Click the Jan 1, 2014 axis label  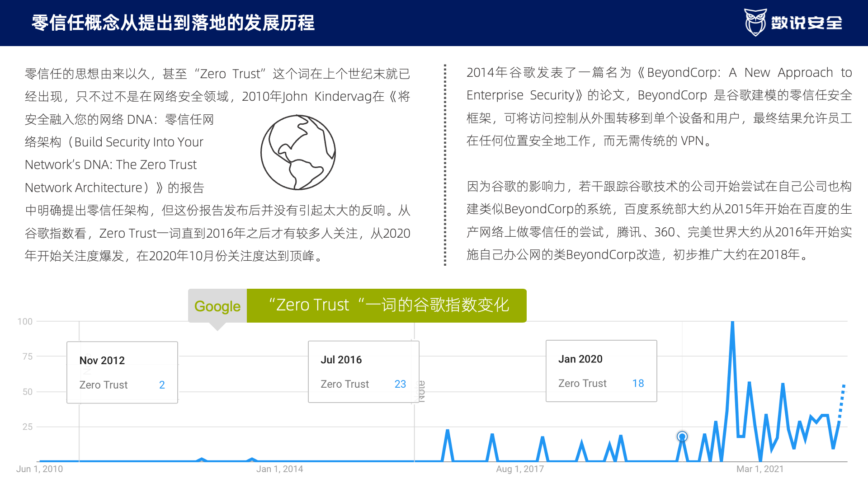(x=279, y=469)
